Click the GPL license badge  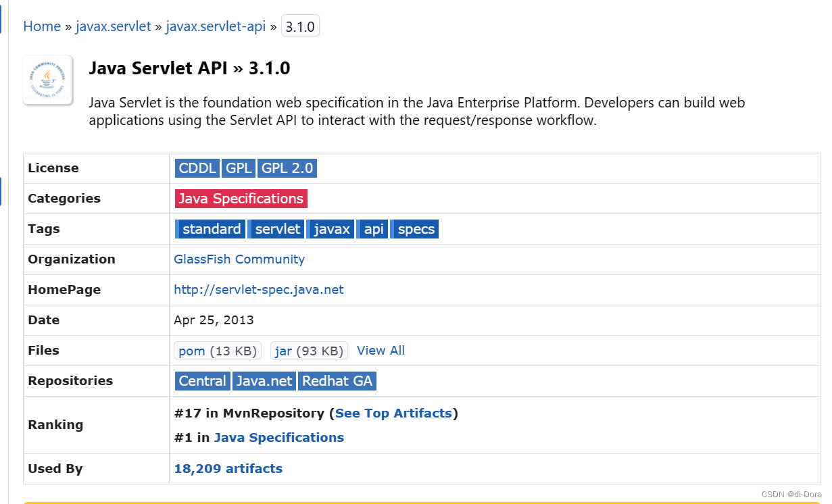(x=239, y=168)
